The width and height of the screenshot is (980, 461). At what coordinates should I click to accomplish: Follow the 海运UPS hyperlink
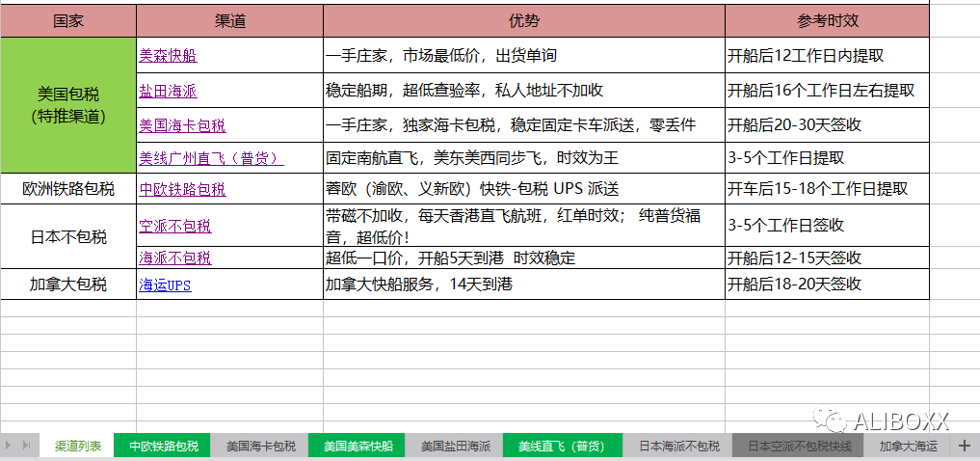click(165, 285)
